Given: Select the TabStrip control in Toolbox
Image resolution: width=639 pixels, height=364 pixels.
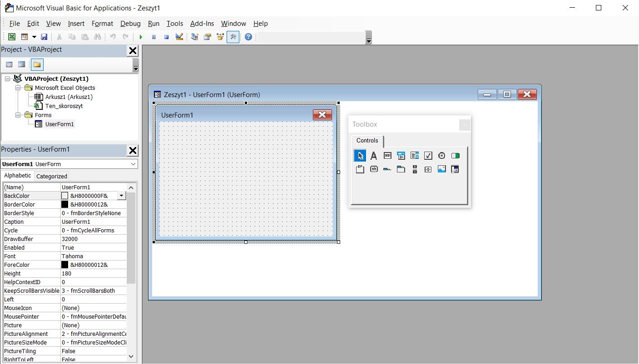Looking at the screenshot, I should point(387,169).
